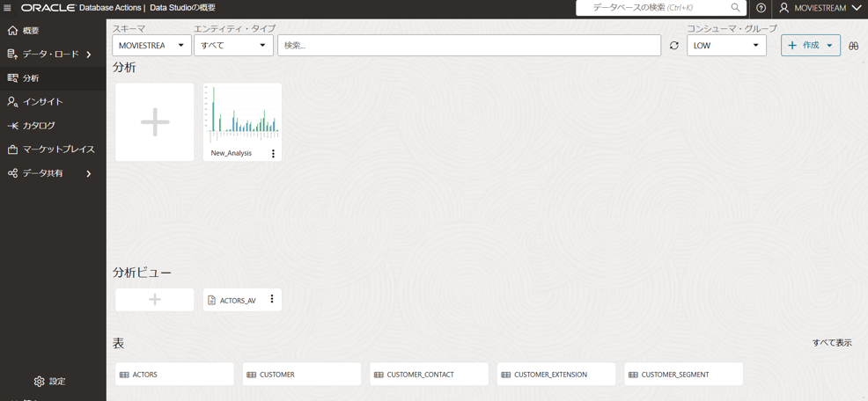This screenshot has height=401, width=868.
Task: Click the binoculars tour icon
Action: click(x=852, y=46)
